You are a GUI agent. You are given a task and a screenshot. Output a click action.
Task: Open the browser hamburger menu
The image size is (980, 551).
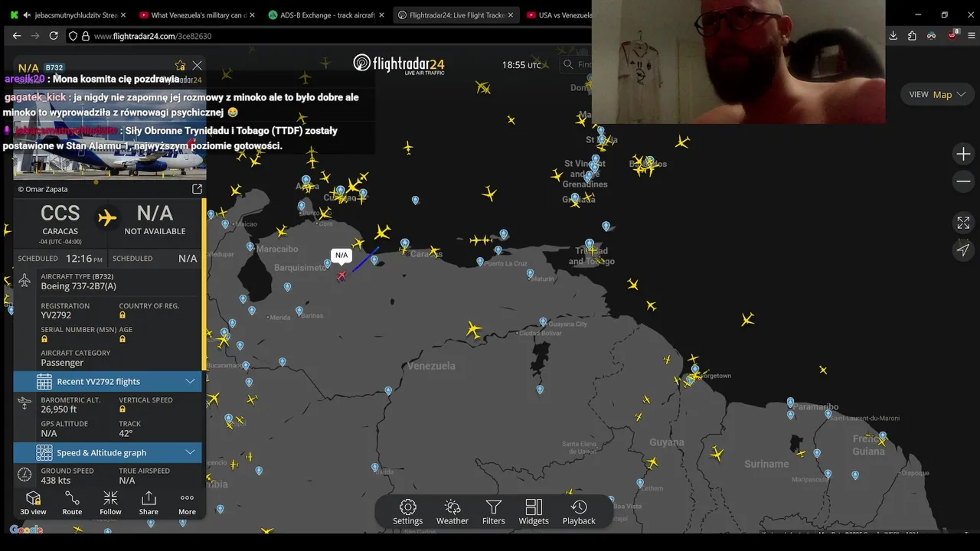(972, 36)
